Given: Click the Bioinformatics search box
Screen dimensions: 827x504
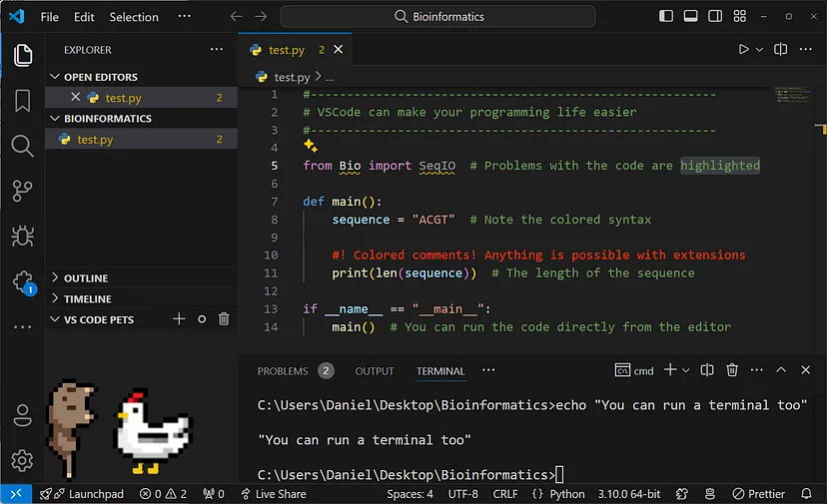Looking at the screenshot, I should tap(437, 17).
